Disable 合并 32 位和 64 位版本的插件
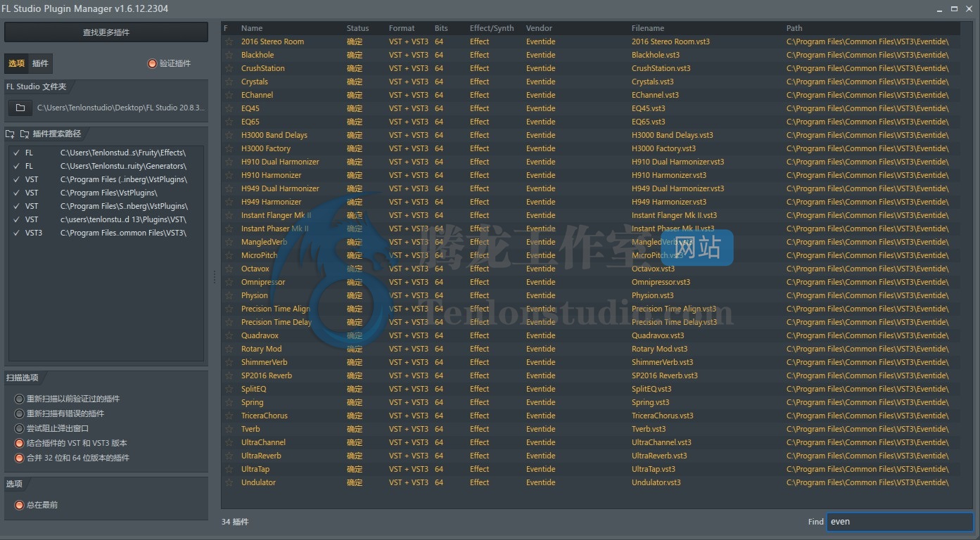Image resolution: width=980 pixels, height=540 pixels. coord(20,458)
